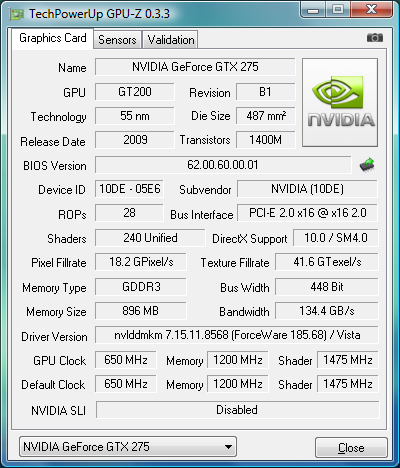
Task: Switch to the Validation tab
Action: tap(171, 40)
